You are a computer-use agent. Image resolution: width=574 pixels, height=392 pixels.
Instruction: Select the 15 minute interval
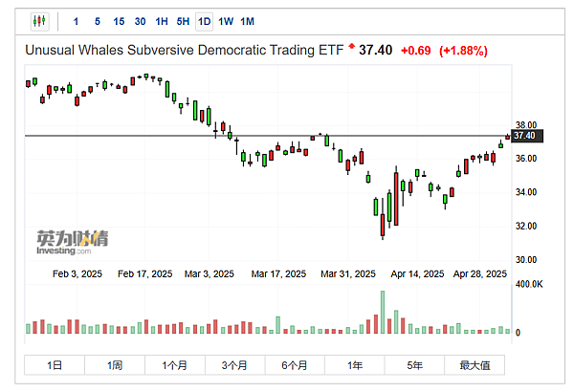click(x=119, y=22)
